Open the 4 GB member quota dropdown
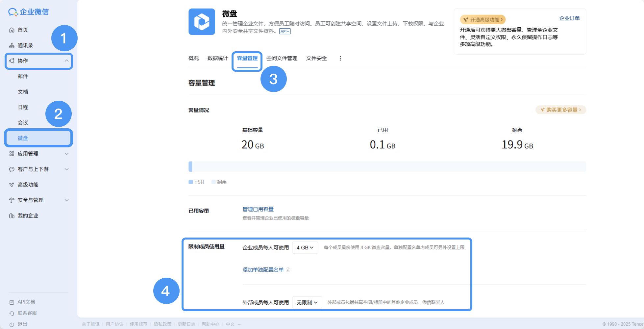Image resolution: width=644 pixels, height=329 pixels. 305,247
